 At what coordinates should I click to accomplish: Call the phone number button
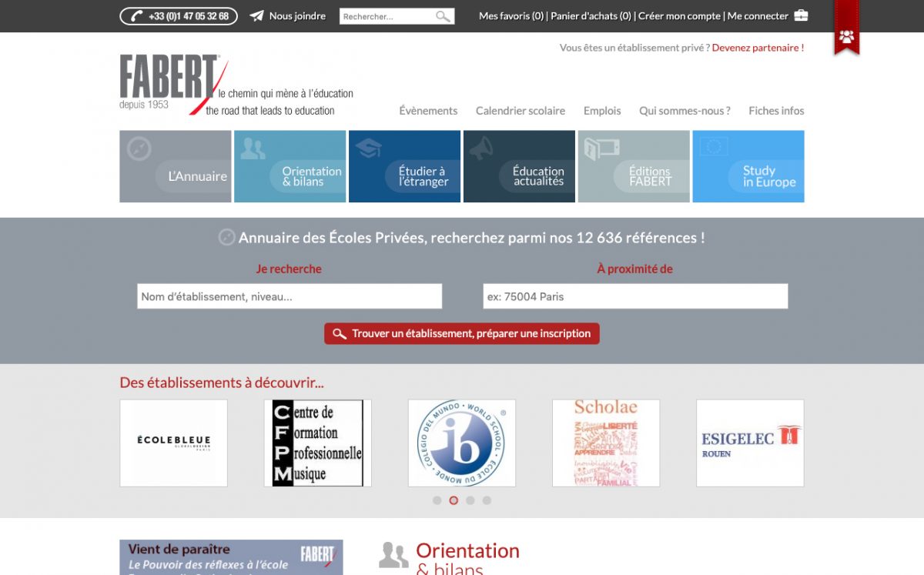(x=179, y=16)
